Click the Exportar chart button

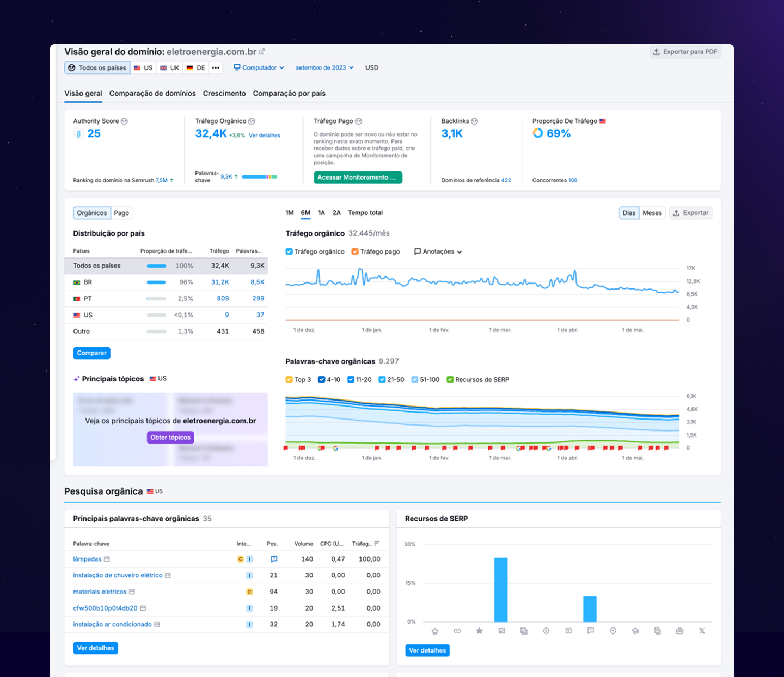point(691,213)
